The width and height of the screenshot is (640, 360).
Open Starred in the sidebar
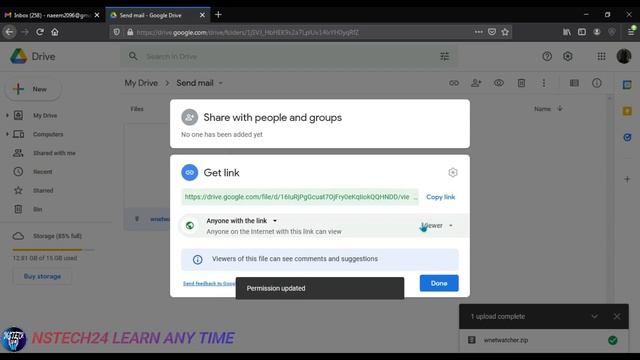(43, 191)
